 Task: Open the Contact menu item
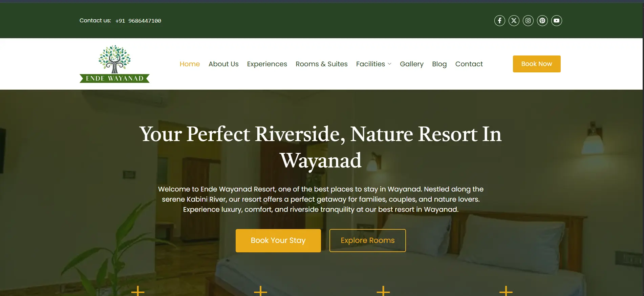coord(469,64)
